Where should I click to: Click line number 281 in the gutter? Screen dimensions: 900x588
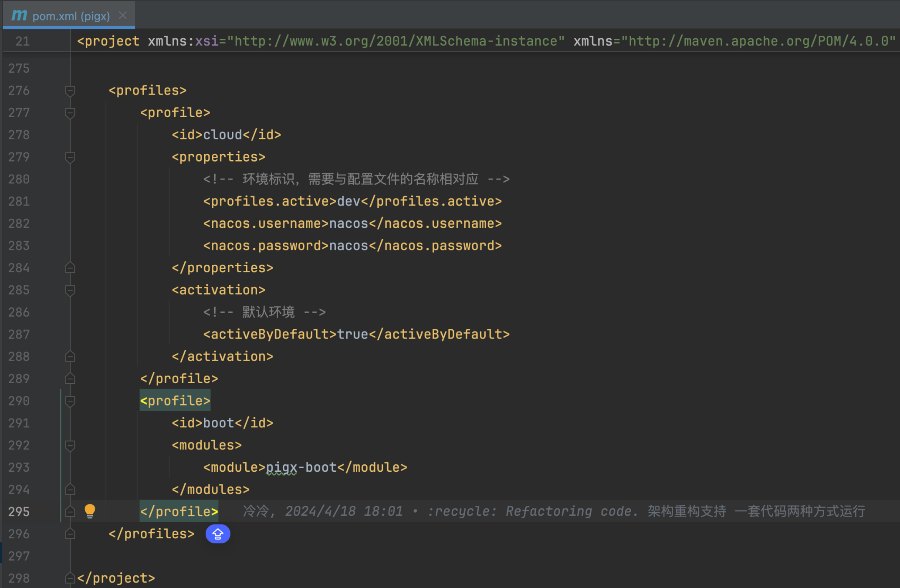point(19,202)
